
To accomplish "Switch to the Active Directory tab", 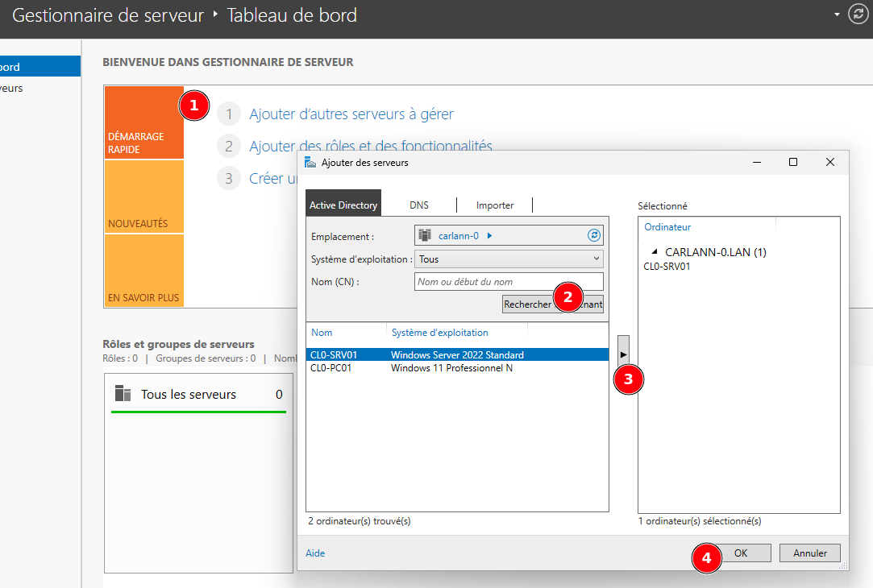I will [x=343, y=205].
